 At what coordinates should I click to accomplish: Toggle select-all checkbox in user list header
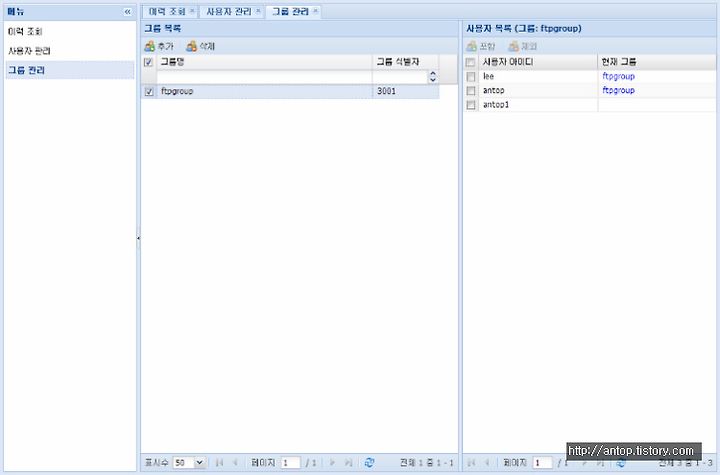click(x=470, y=62)
